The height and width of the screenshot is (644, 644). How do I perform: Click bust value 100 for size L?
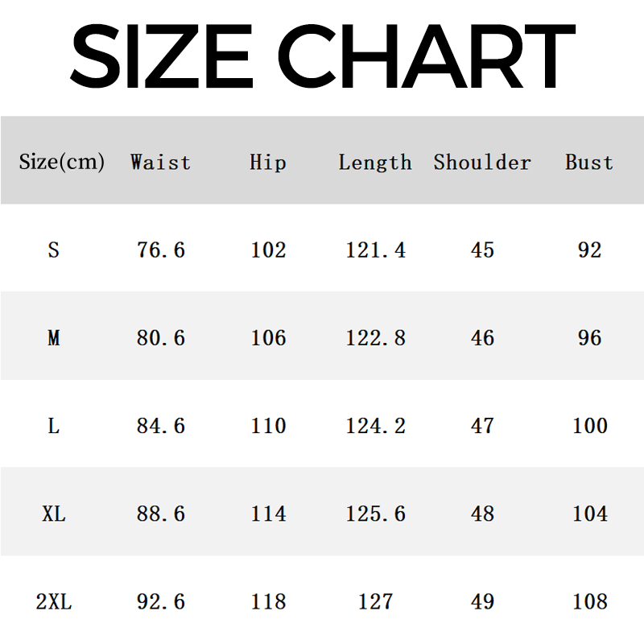[x=589, y=425]
